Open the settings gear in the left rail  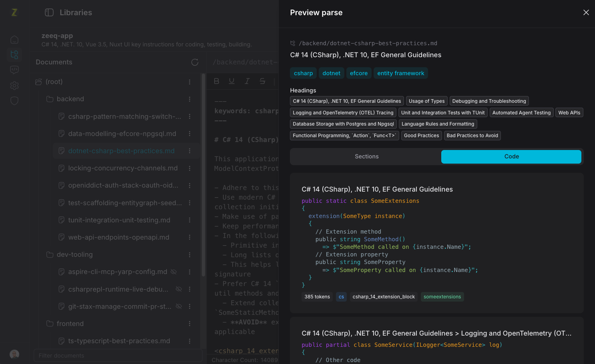click(x=14, y=85)
